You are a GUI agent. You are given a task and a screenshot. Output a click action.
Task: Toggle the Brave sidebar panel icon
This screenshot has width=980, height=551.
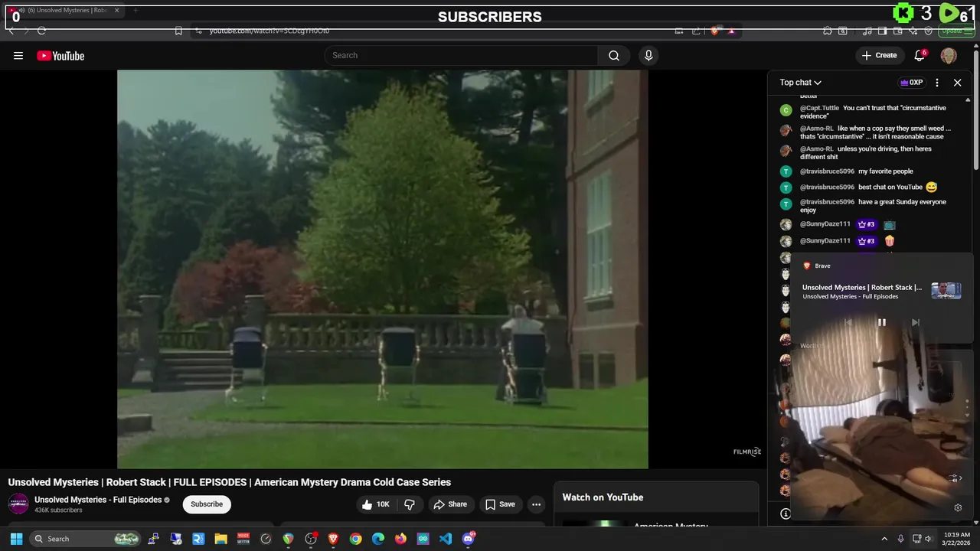tap(883, 31)
